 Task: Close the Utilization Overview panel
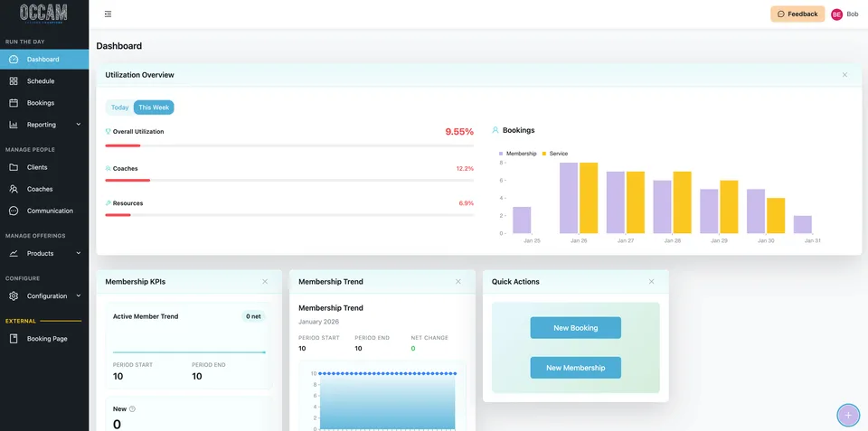[844, 75]
